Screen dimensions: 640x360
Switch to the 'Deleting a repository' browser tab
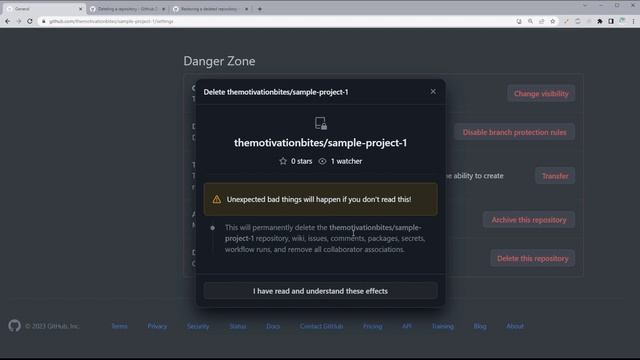127,9
